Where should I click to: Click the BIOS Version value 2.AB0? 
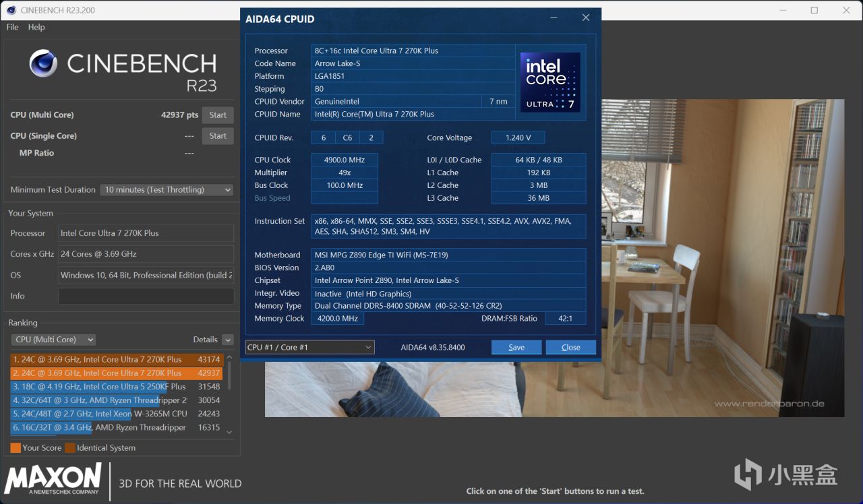coord(448,268)
